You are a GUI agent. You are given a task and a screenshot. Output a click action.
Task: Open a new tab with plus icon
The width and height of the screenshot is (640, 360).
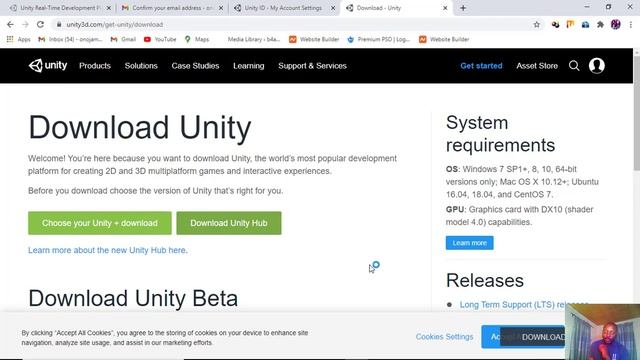463,8
